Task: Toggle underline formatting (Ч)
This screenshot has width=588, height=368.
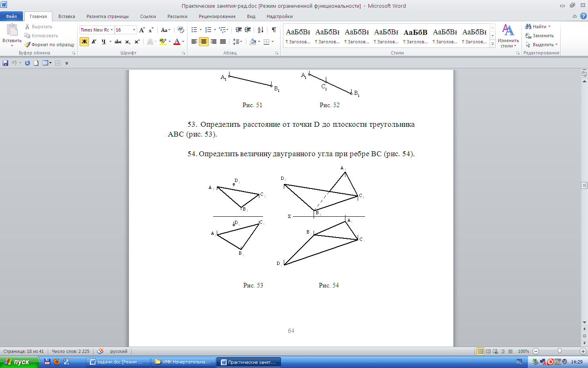Action: point(103,42)
